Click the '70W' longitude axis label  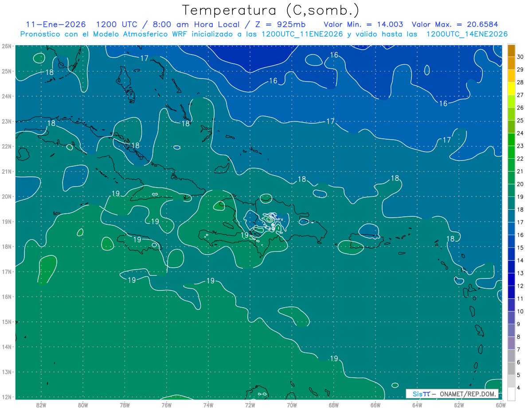(x=292, y=404)
